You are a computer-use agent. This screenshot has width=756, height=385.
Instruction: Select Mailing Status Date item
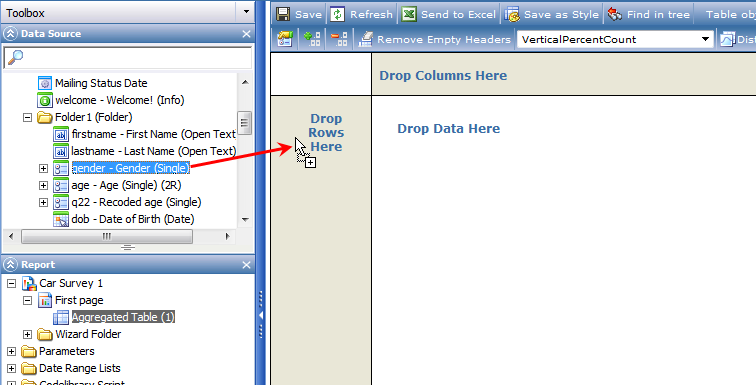(x=101, y=83)
